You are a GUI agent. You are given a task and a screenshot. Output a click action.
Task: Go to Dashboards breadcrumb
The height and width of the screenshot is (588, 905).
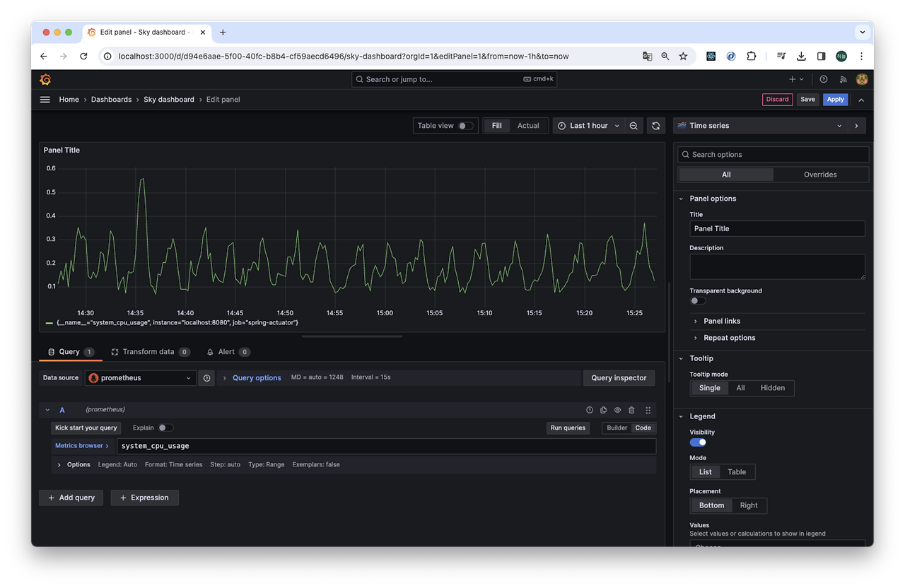tap(111, 100)
